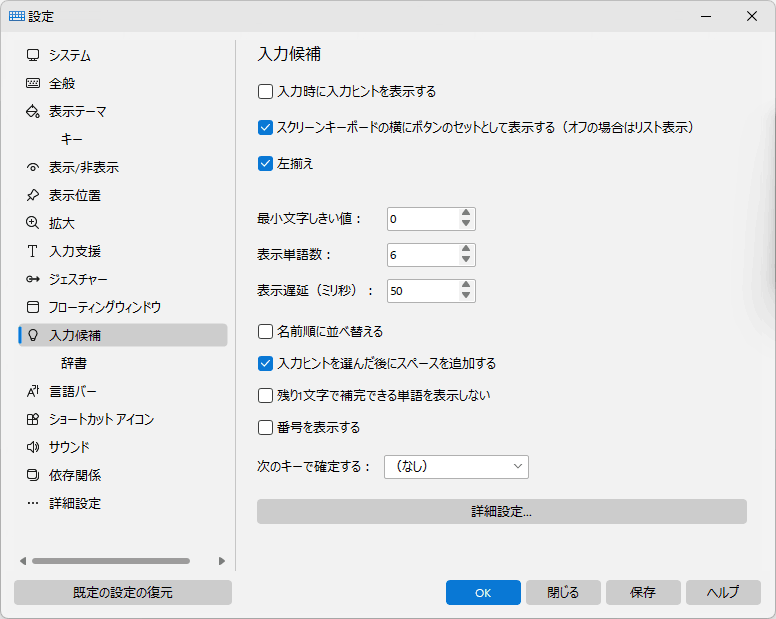The image size is (776, 619).
Task: Increase 表示遅延 with up arrow
Action: click(466, 286)
